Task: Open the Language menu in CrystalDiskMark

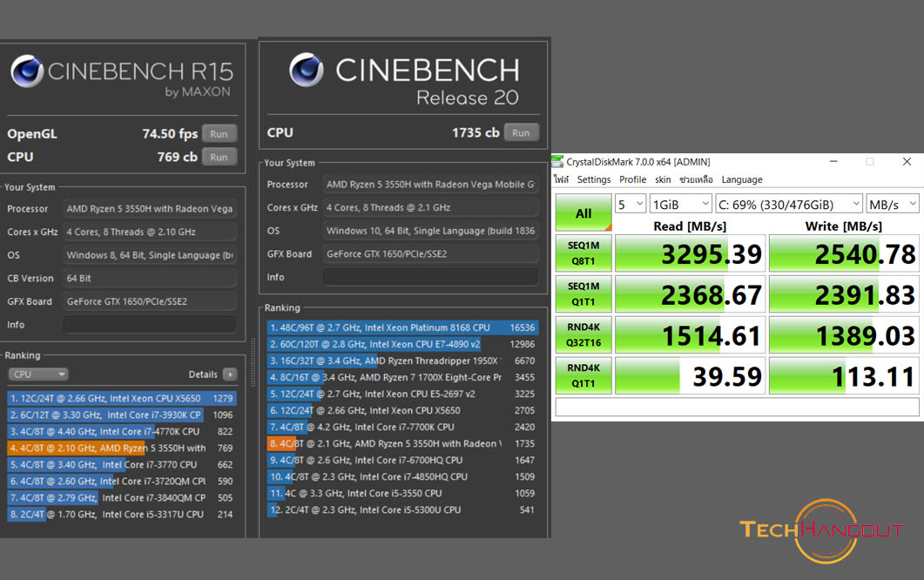Action: [x=742, y=179]
